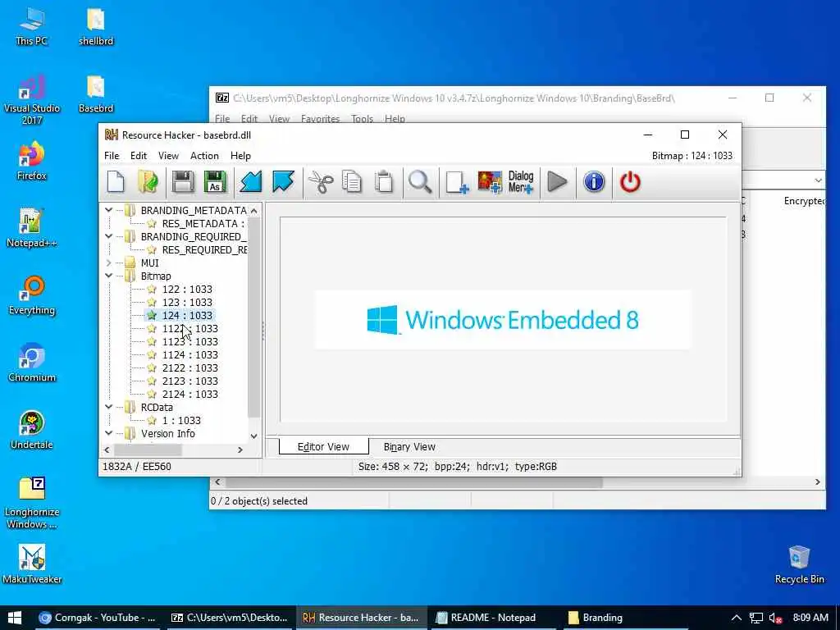Viewport: 840px width, 630px height.
Task: Click the Open file toolbar icon
Action: (148, 182)
